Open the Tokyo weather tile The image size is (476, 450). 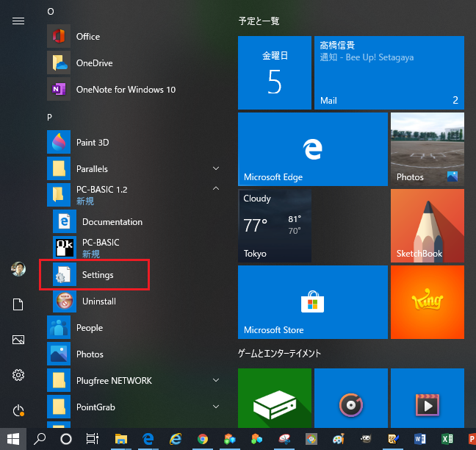click(275, 226)
